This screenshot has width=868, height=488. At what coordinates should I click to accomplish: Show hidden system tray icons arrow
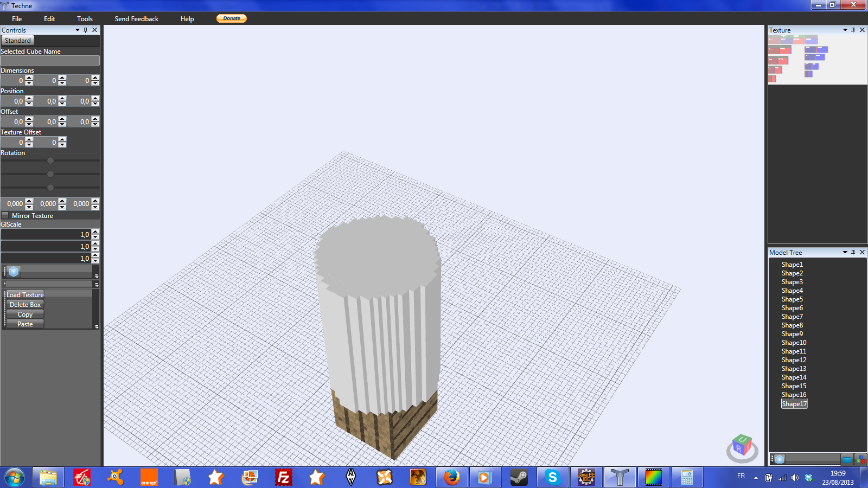(x=756, y=478)
